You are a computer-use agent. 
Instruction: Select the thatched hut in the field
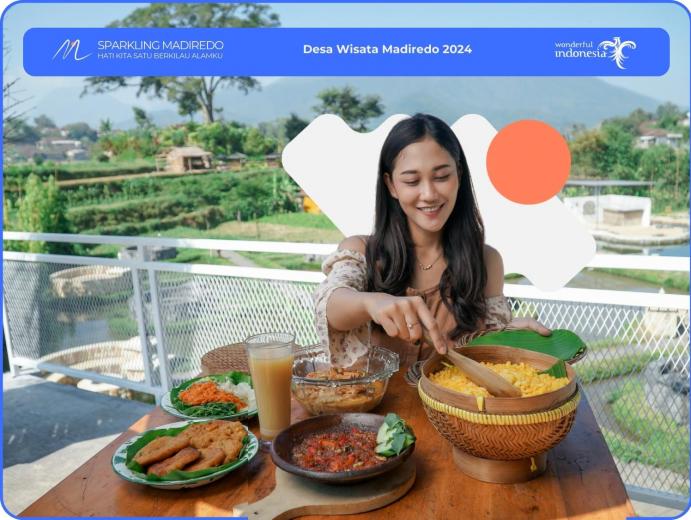point(184,159)
